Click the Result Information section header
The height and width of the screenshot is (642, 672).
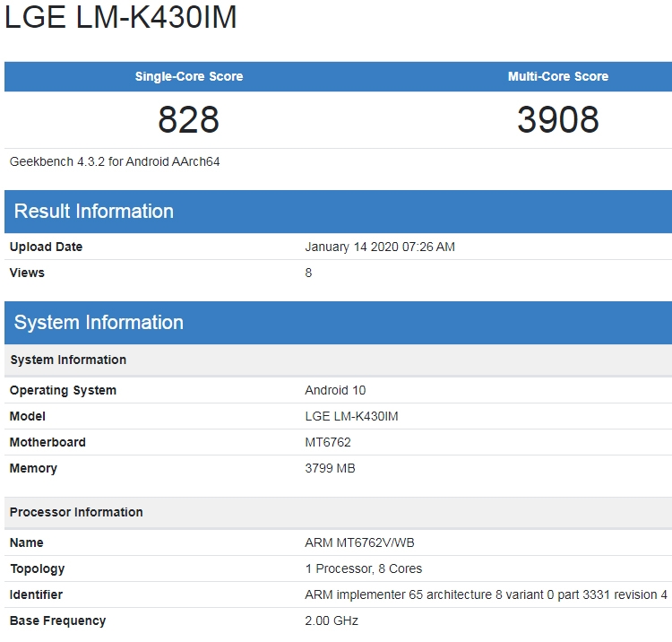pos(338,212)
